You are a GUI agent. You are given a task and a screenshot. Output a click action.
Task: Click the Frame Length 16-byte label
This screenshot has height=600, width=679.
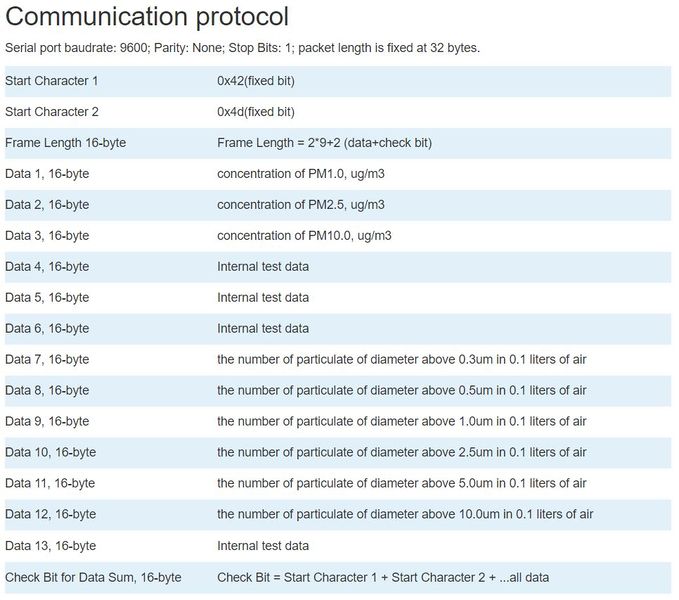coord(65,143)
